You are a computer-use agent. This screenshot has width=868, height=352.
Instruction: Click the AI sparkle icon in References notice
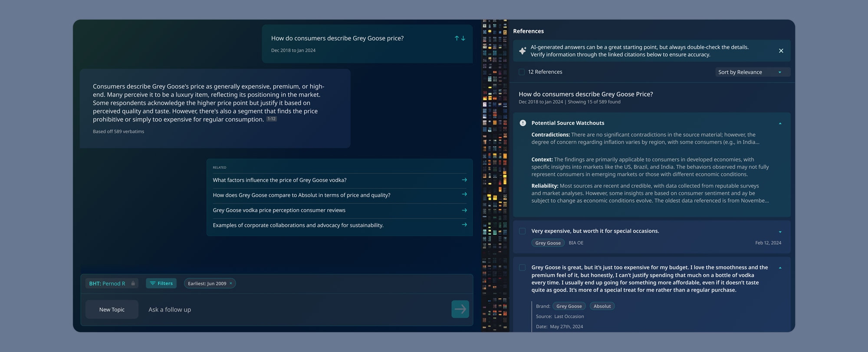coord(523,51)
